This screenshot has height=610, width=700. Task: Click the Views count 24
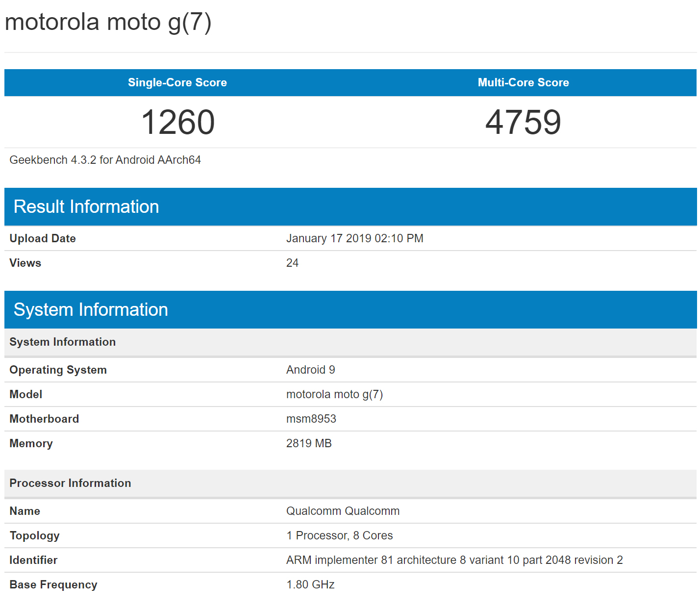292,263
